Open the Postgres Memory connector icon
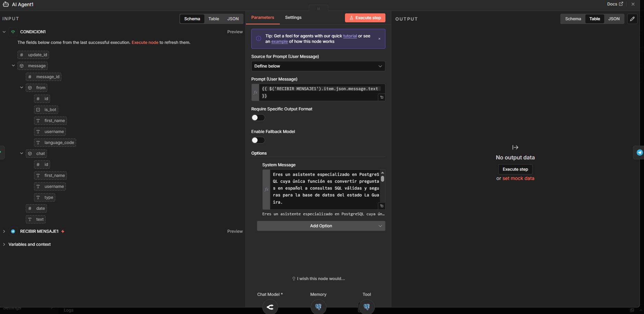The height and width of the screenshot is (314, 644). coord(318,307)
